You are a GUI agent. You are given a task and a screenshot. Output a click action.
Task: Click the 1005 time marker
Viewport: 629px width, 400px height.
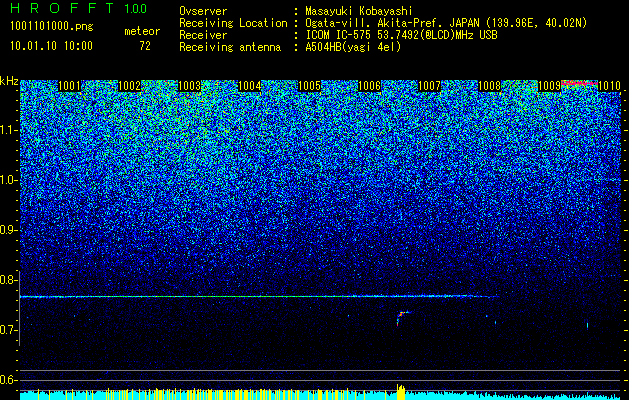click(x=309, y=86)
